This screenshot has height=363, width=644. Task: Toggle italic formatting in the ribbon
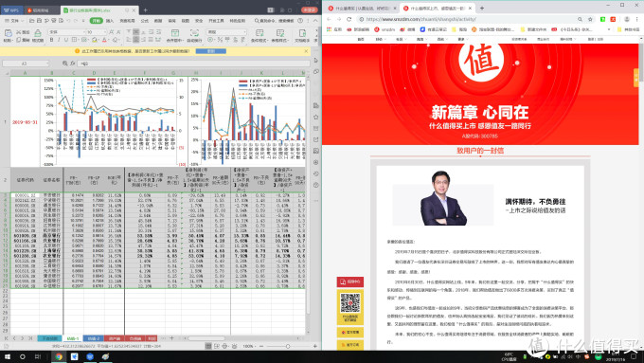pyautogui.click(x=59, y=40)
